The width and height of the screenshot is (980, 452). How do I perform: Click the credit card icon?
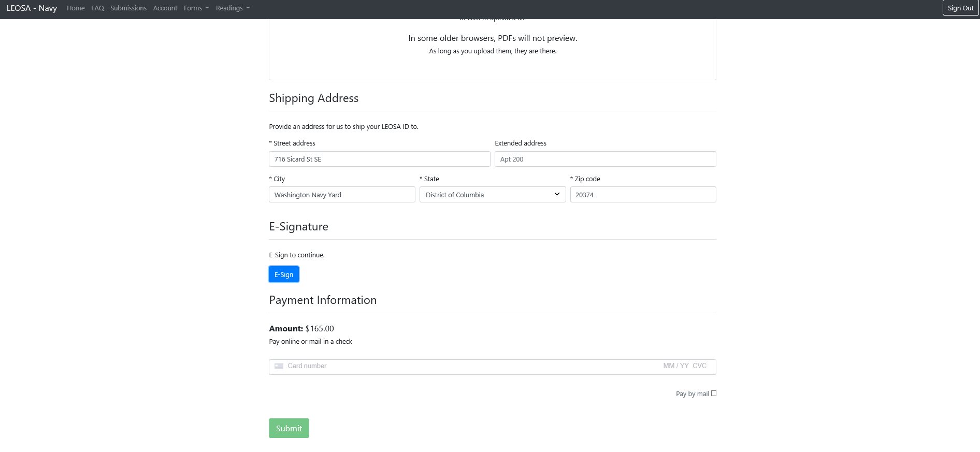(x=279, y=366)
